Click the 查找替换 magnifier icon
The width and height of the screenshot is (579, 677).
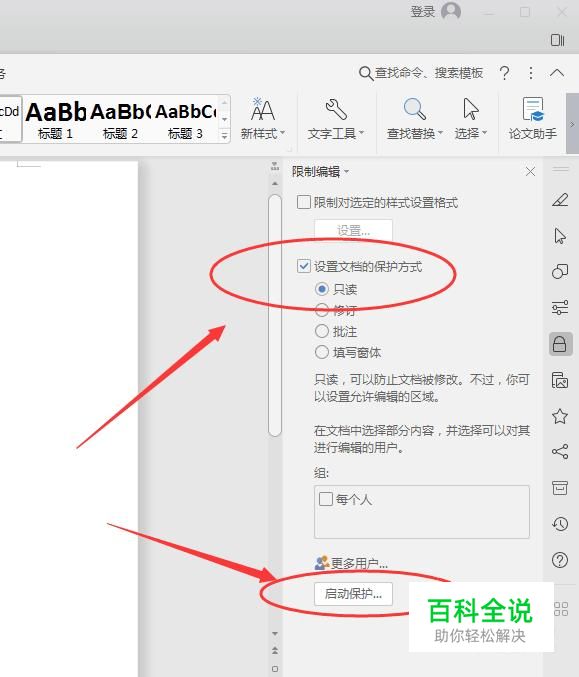coord(414,109)
